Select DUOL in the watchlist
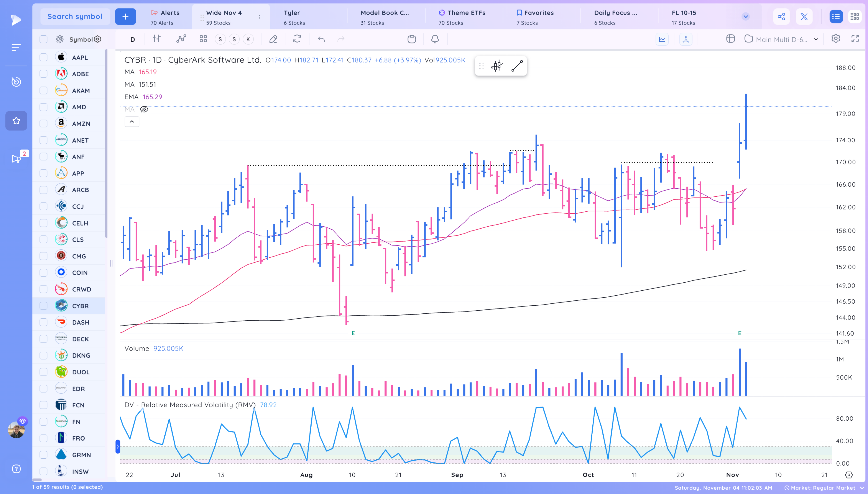Image resolution: width=868 pixels, height=494 pixels. click(69, 372)
